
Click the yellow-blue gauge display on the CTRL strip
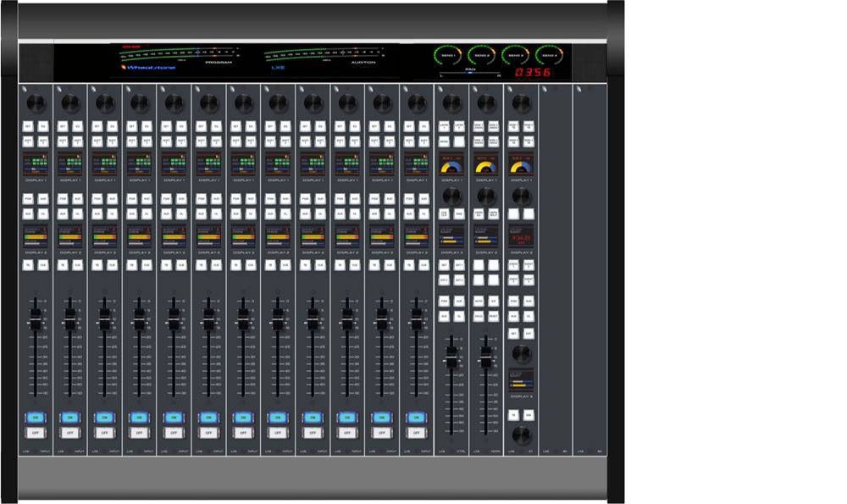coord(451,163)
